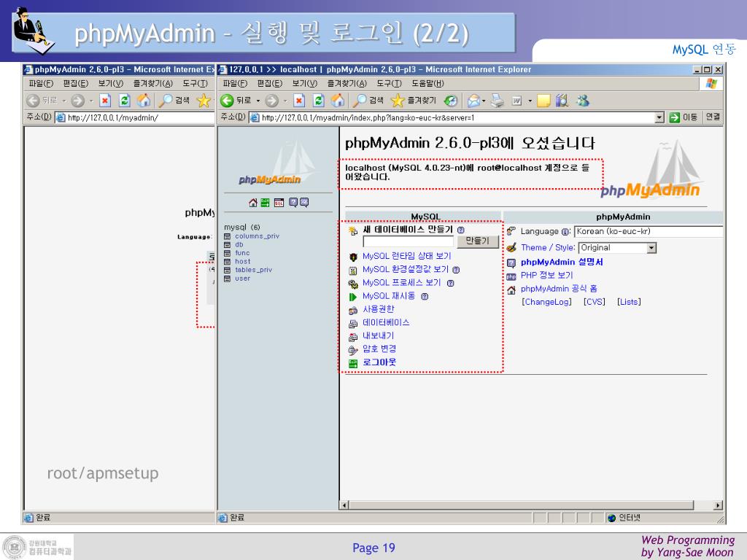Click the Home house icon in front IE toolbar

click(337, 101)
